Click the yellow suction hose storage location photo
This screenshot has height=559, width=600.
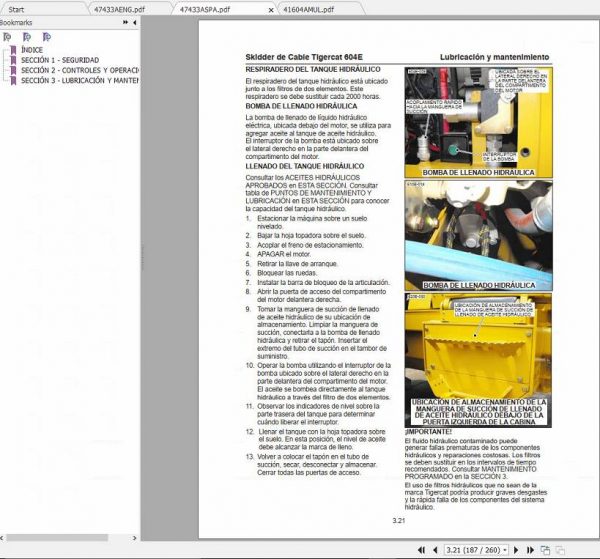point(478,360)
